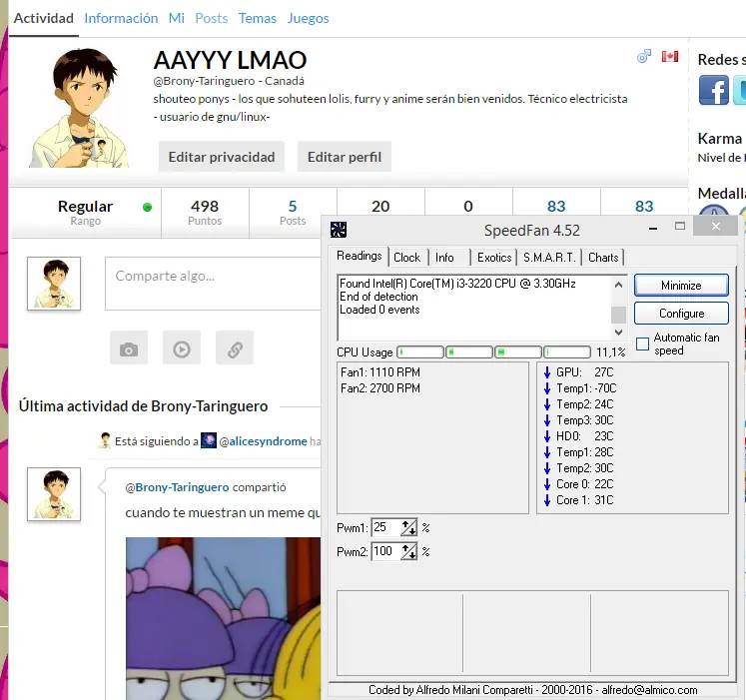Screen dimensions: 746x700
Task: Click the alicesyndrome avatar icon
Action: click(209, 440)
